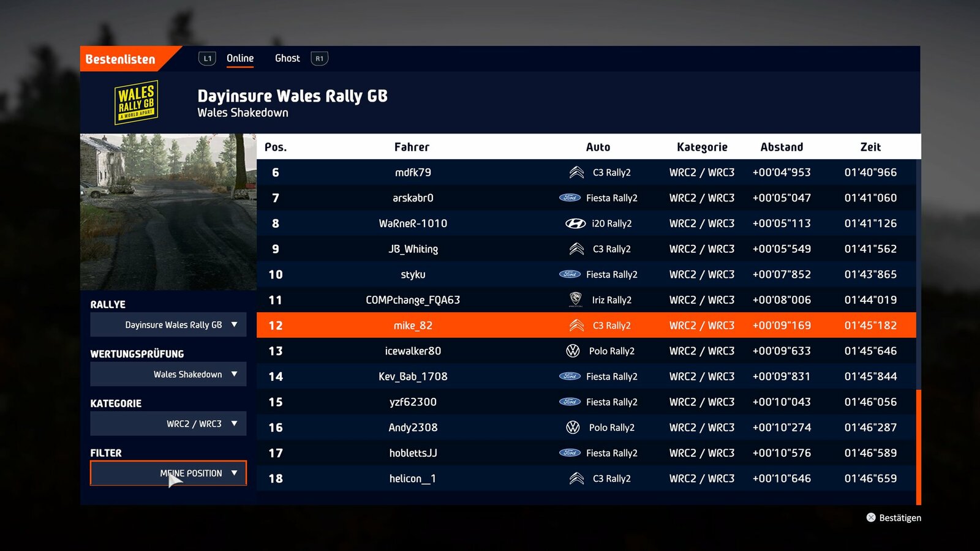Click the orange leaderboard scrollbar thumb
This screenshot has height=551, width=980.
(x=919, y=447)
